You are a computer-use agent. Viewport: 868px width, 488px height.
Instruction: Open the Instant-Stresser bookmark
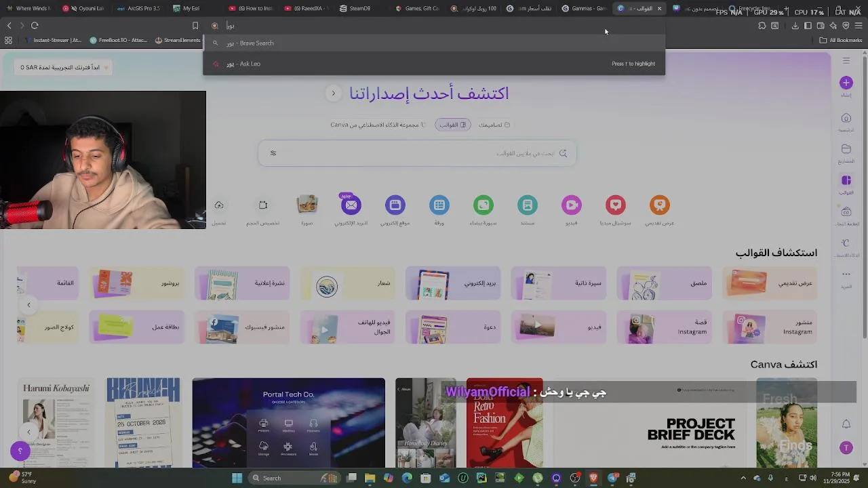click(53, 40)
